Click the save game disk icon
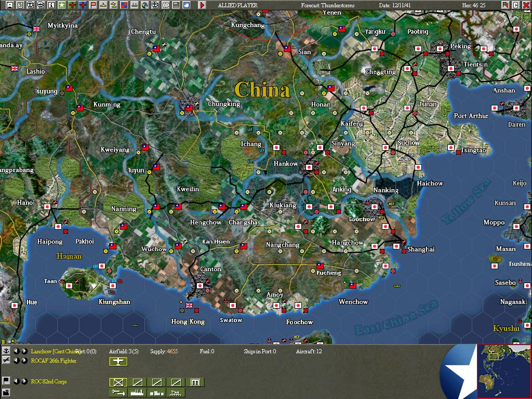Viewport: 532px width, 399px height. point(10,5)
